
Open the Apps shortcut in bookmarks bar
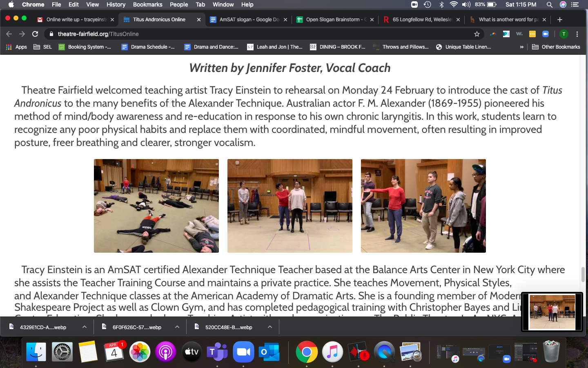click(x=16, y=47)
